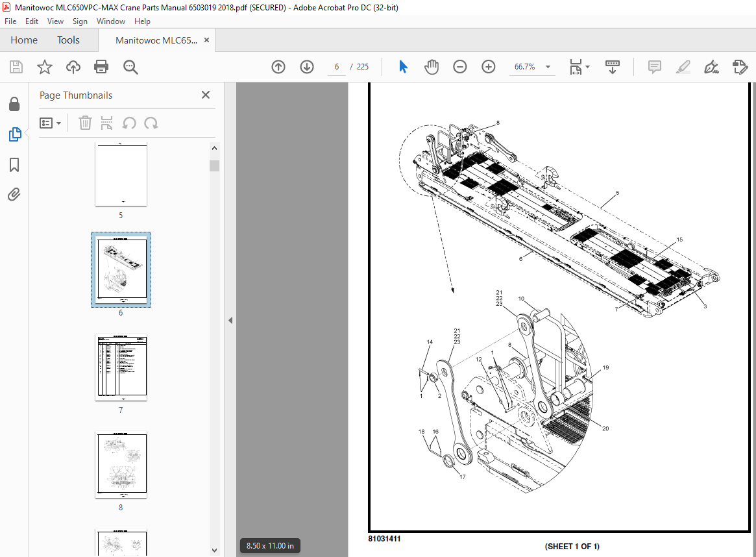The image size is (756, 557).
Task: Open the Bookmarks sidebar panel
Action: 14,165
